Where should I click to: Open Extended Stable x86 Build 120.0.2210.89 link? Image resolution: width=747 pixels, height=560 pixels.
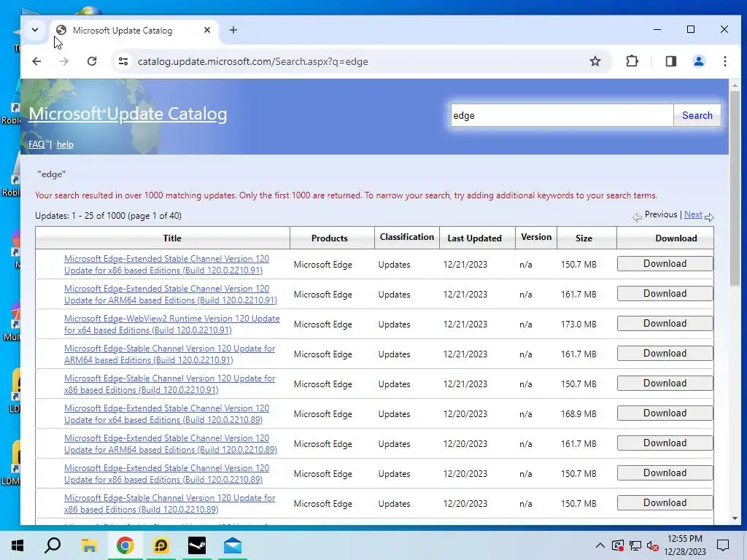(167, 474)
